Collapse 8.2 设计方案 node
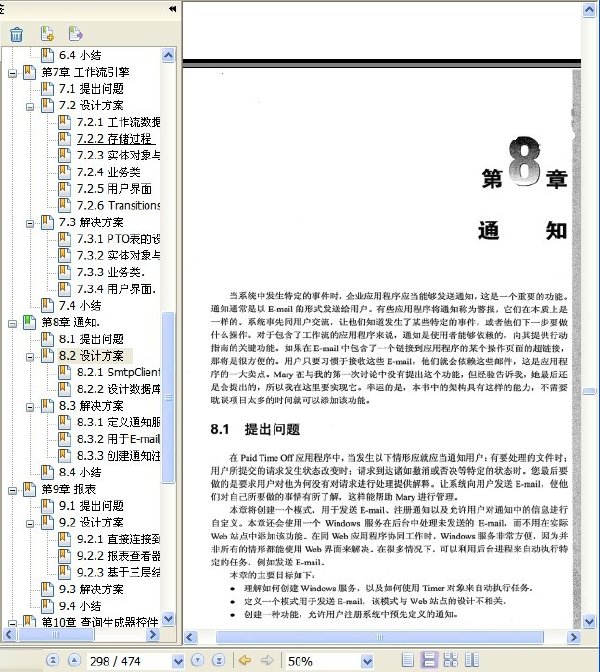Image resolution: width=600 pixels, height=672 pixels. click(x=30, y=357)
